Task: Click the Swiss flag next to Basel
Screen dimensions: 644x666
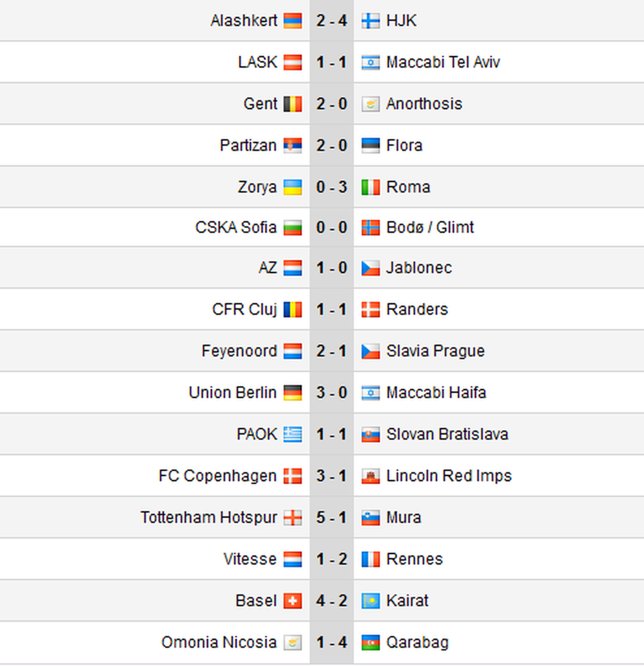Action: coord(293,601)
